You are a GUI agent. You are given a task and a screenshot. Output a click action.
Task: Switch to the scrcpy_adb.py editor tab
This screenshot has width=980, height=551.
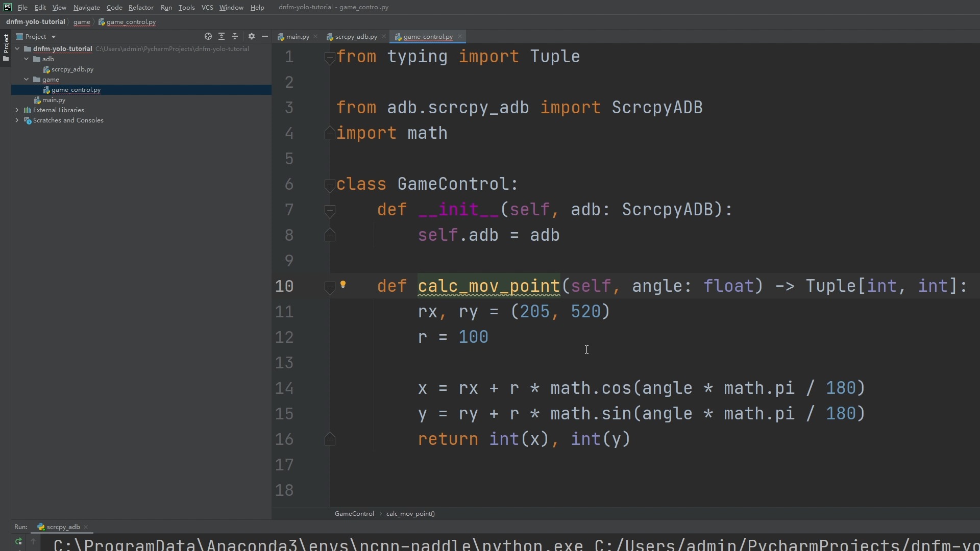pyautogui.click(x=356, y=37)
